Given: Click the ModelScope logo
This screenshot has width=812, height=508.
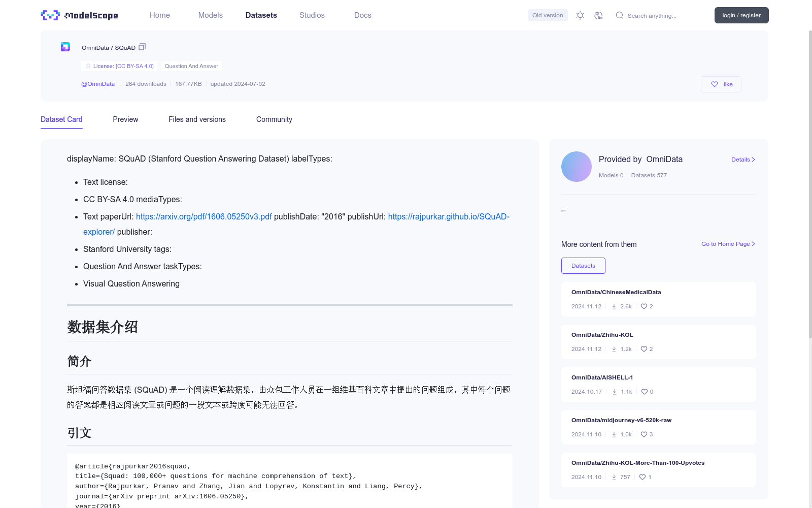Looking at the screenshot, I should 79,15.
